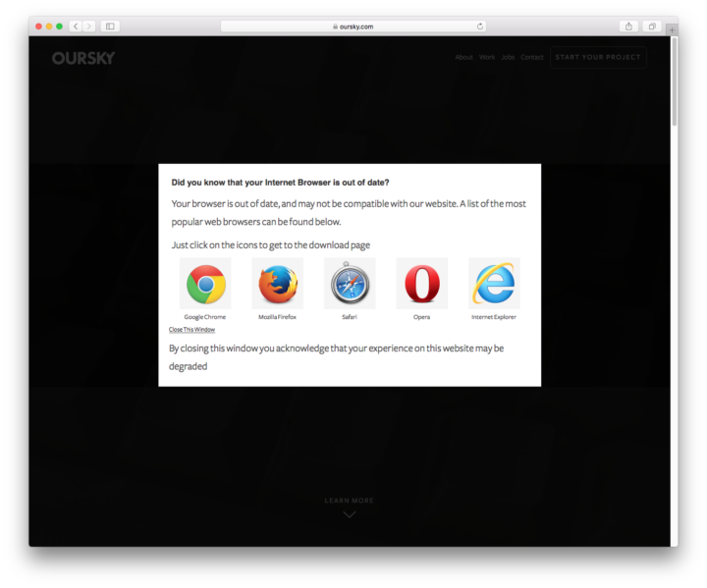Image resolution: width=707 pixels, height=588 pixels.
Task: Open the Safari compass icon link
Action: coord(350,284)
